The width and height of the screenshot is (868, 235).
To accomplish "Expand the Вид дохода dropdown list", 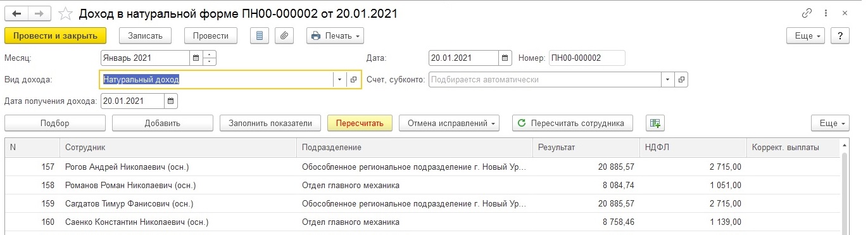I will [x=339, y=80].
